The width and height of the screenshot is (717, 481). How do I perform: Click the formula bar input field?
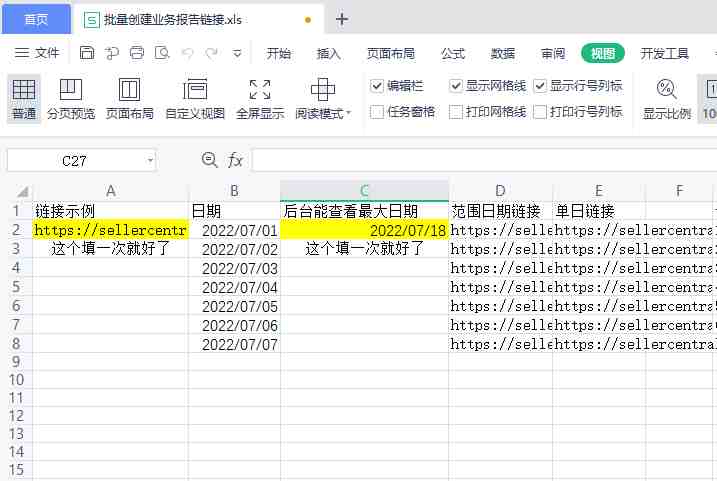point(484,160)
